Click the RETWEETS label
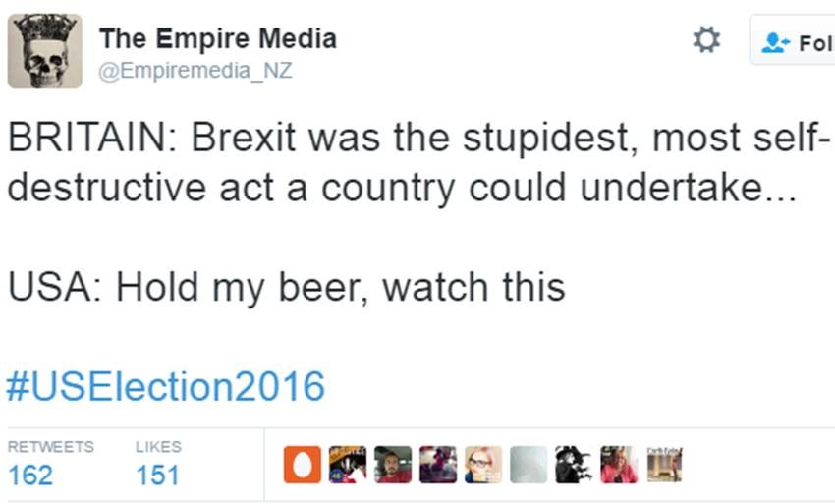The width and height of the screenshot is (835, 504). [x=51, y=446]
